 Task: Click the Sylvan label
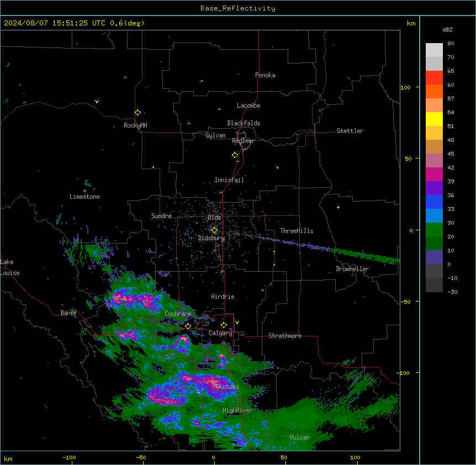coord(215,135)
